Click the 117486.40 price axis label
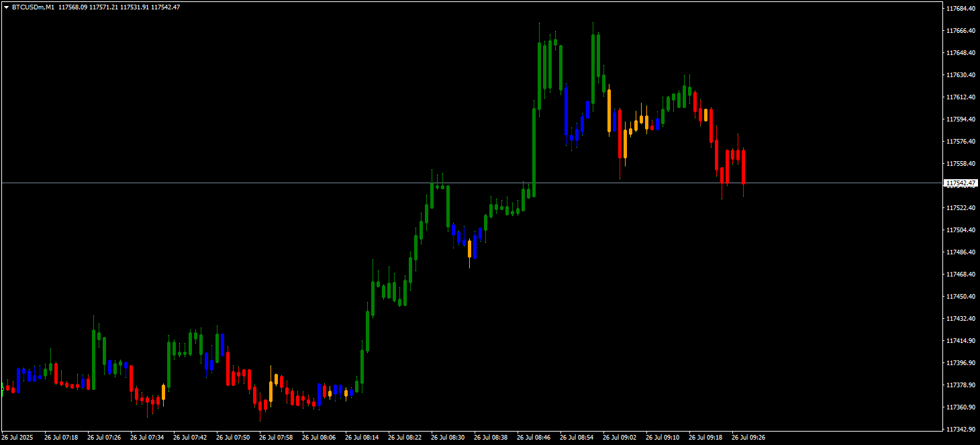 click(x=961, y=252)
